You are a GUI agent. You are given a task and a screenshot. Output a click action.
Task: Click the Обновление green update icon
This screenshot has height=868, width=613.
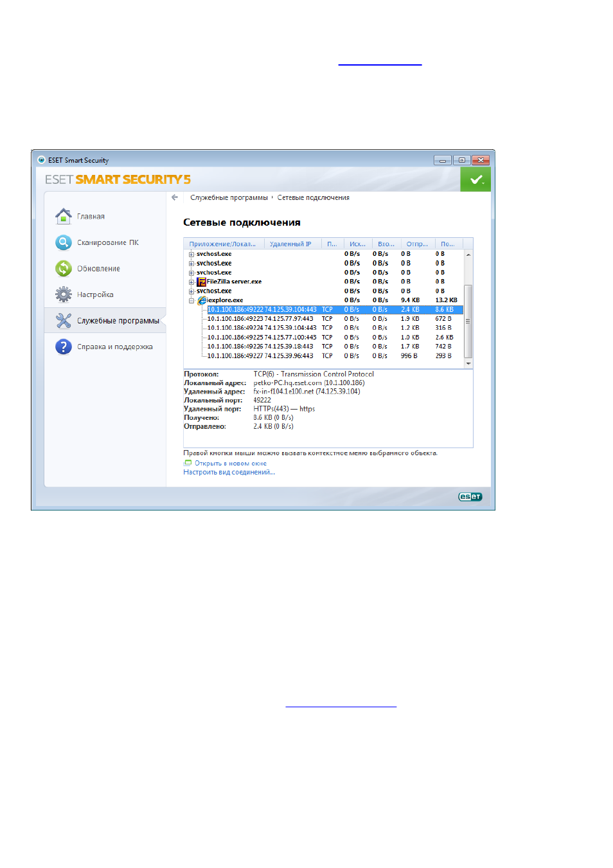tap(64, 268)
